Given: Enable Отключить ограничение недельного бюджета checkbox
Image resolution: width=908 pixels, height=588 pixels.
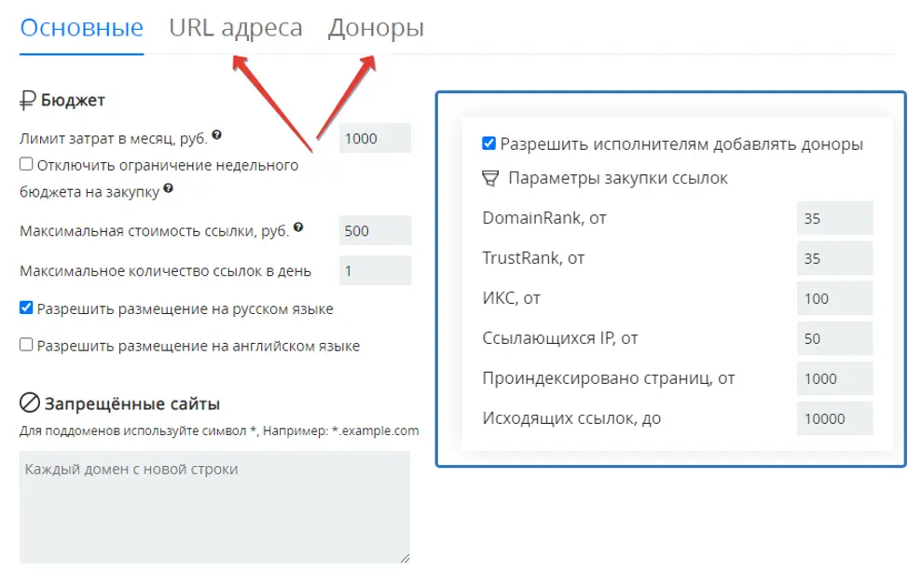Looking at the screenshot, I should (26, 165).
